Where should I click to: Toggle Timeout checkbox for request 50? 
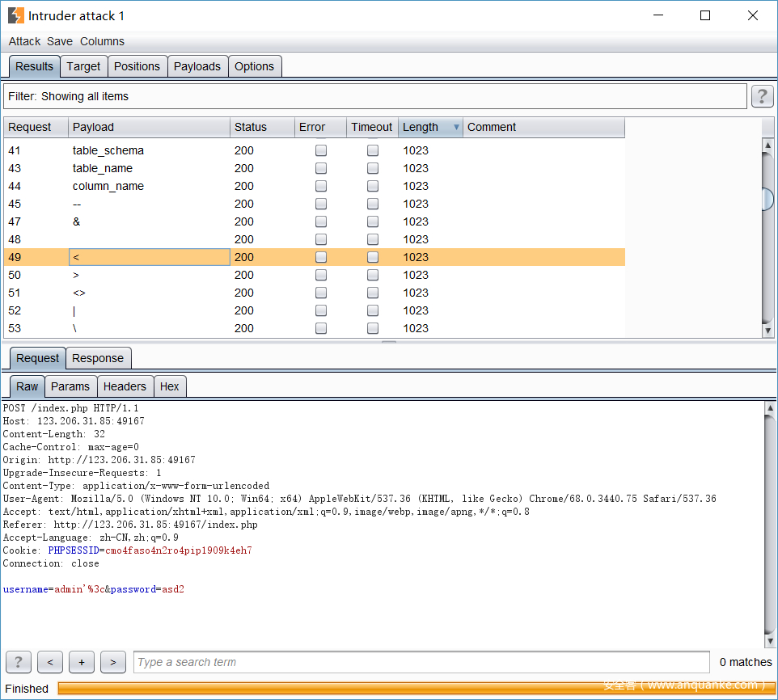373,275
